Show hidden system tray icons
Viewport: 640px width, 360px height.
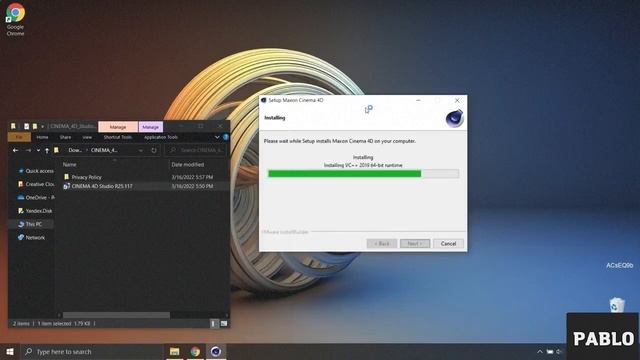point(540,351)
